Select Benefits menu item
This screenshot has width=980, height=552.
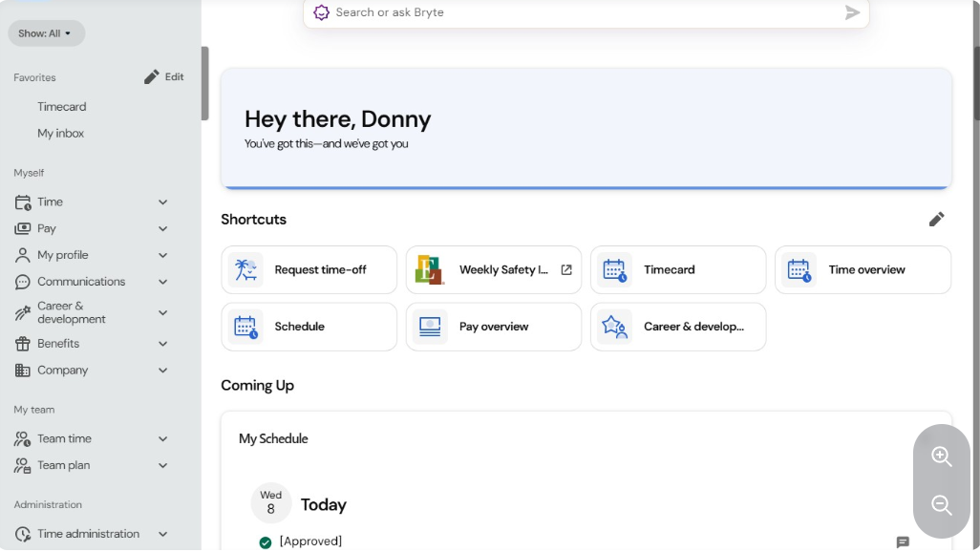(x=58, y=344)
